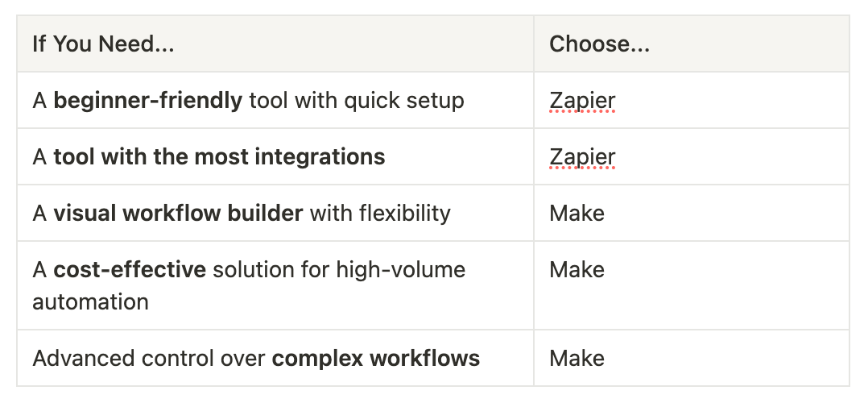Viewport: 868px width, 403px height.
Task: Click the word 'automation' on the wrapped line
Action: click(90, 302)
